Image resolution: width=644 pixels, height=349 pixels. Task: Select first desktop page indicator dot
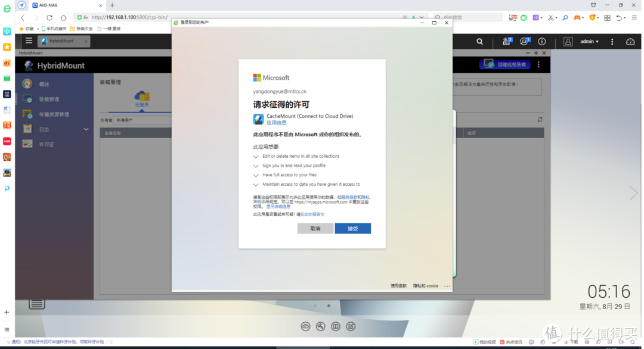[315, 306]
